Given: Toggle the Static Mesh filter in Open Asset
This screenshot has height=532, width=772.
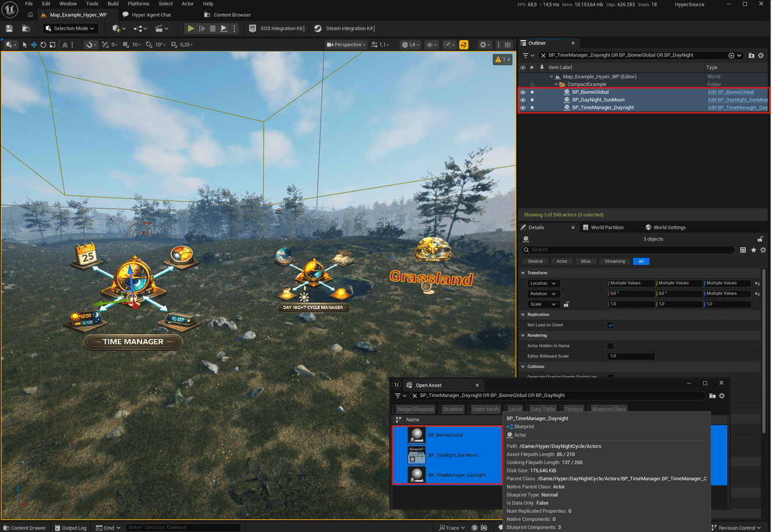Looking at the screenshot, I should coord(485,409).
